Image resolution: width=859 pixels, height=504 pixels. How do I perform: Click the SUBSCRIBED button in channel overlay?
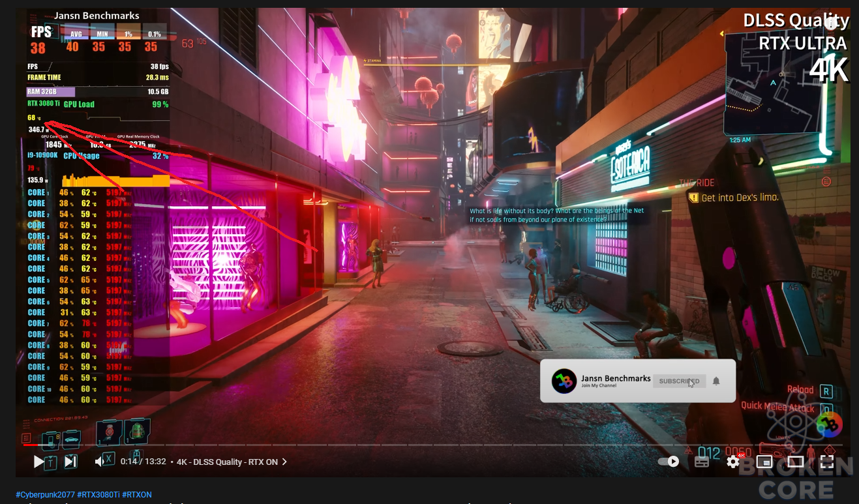pyautogui.click(x=679, y=381)
